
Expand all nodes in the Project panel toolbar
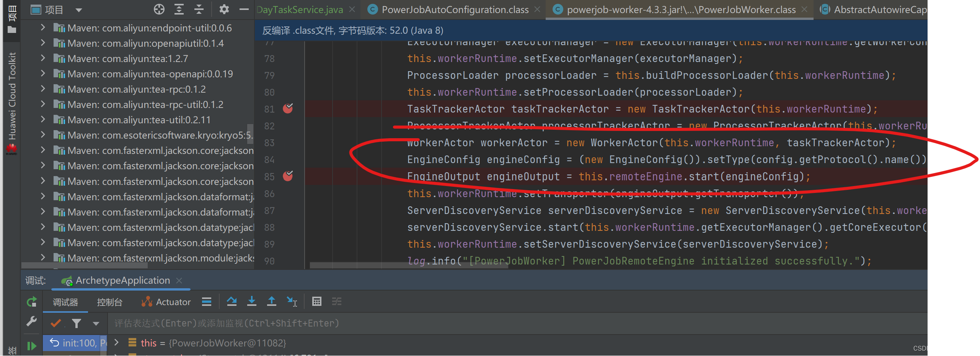tap(179, 9)
